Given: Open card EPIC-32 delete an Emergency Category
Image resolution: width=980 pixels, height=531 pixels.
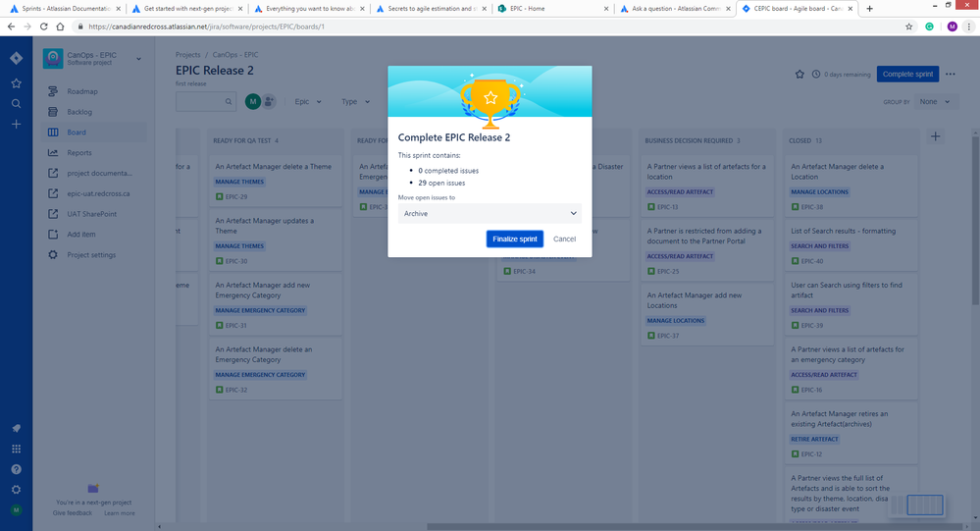Looking at the screenshot, I should pos(276,369).
